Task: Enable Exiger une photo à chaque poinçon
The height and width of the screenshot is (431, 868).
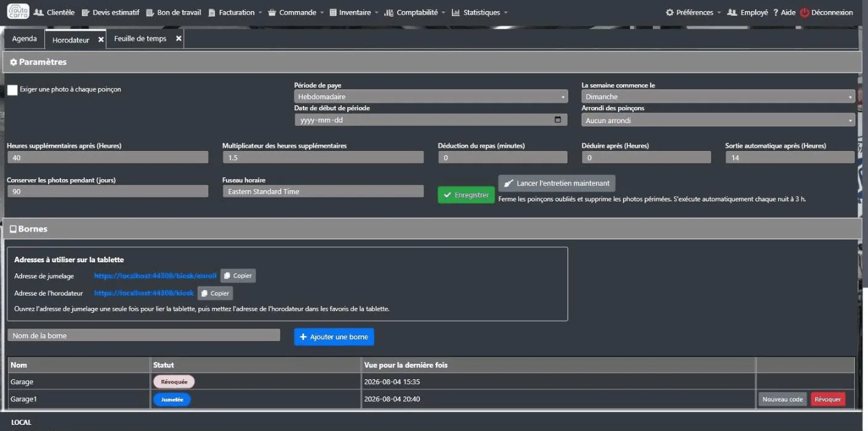Action: tap(12, 90)
